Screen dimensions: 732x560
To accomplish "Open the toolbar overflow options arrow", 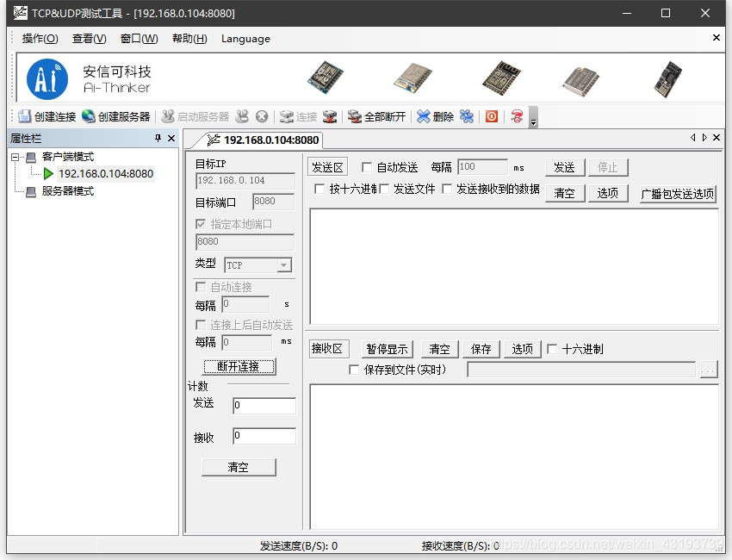I will [533, 117].
